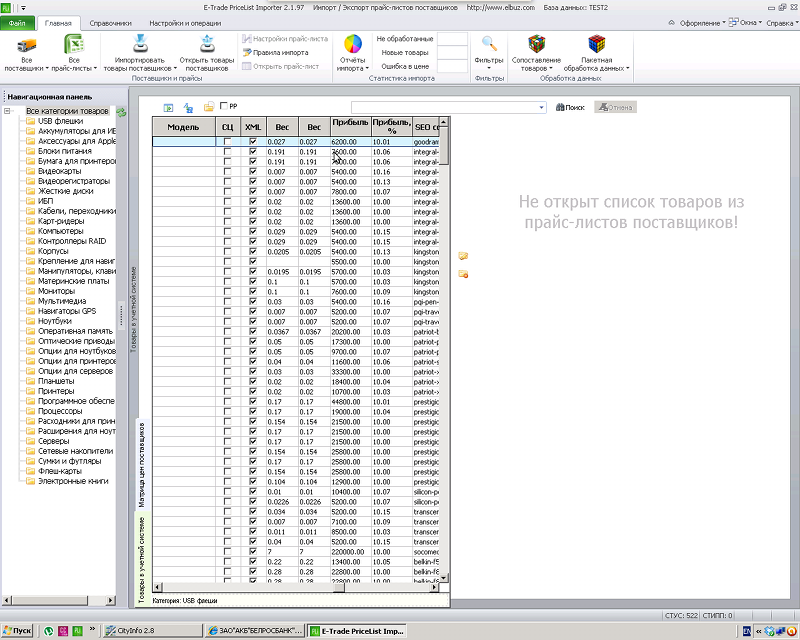Open the Все поставщики truck icon
The width and height of the screenshot is (800, 640).
(27, 45)
